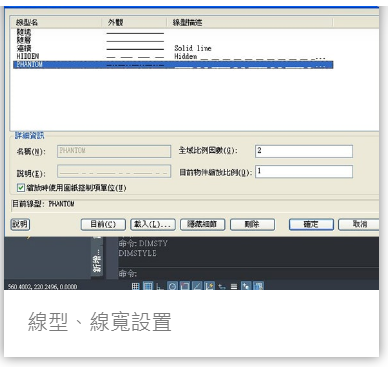Click the status bar icon right of lineweight icon
Image resolution: width=388 pixels, height=367 pixels.
click(x=246, y=286)
